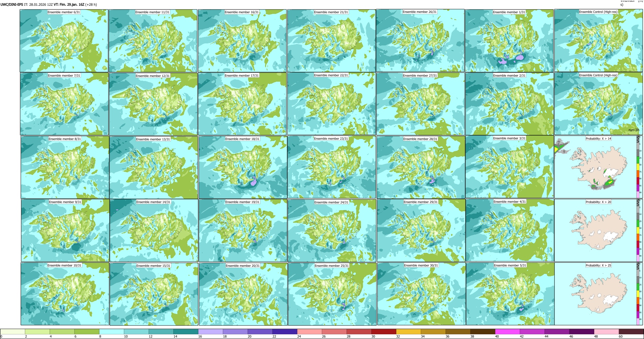The image size is (644, 339).
Task: Click the 'run-3h' label on Ensemble Control
Action: click(x=634, y=130)
